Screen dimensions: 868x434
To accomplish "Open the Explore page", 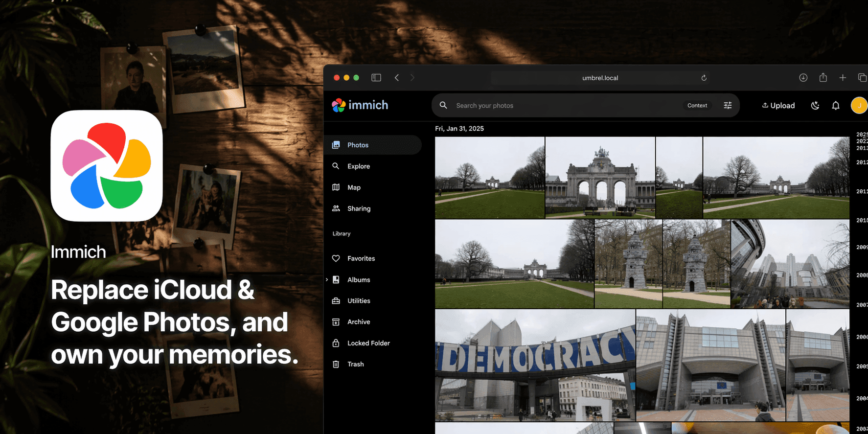I will coord(373,166).
